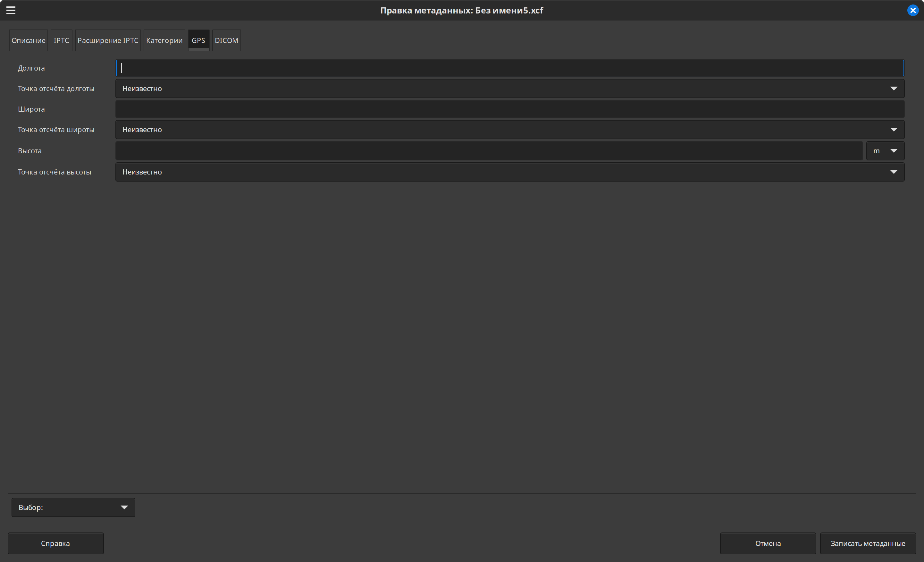Open the Категории tab
924x562 pixels.
coord(164,40)
